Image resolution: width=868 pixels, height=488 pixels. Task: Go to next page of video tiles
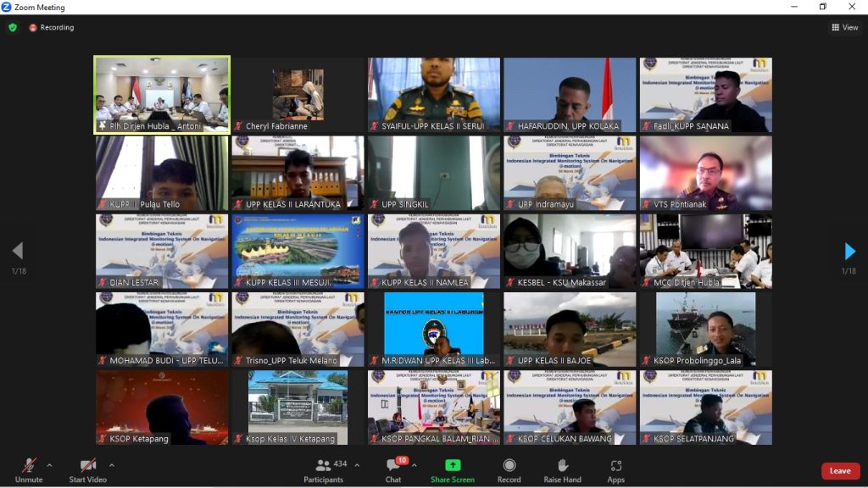[849, 252]
